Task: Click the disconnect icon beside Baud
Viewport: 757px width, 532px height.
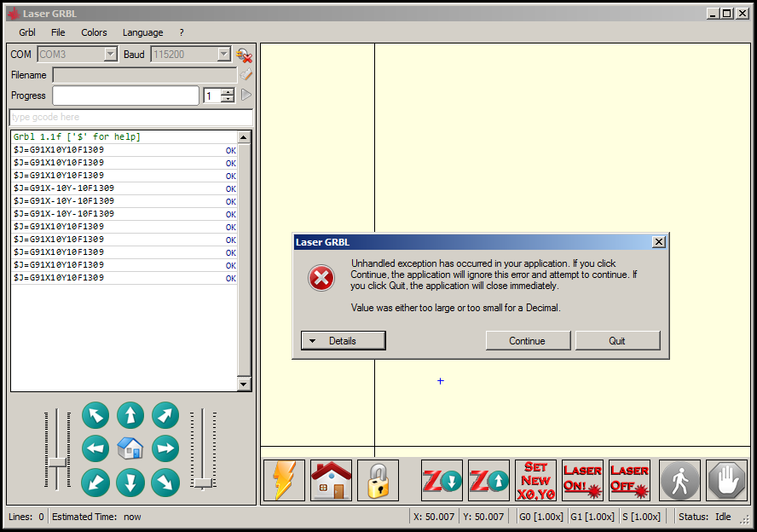Action: click(x=245, y=55)
